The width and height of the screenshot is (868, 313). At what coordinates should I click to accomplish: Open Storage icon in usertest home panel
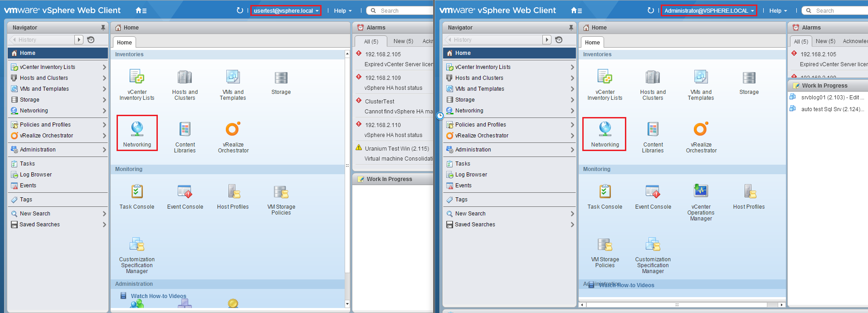coord(281,82)
